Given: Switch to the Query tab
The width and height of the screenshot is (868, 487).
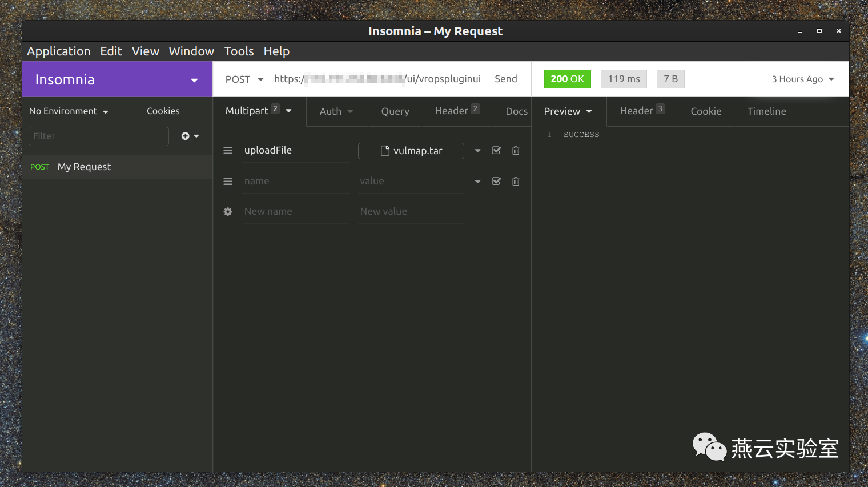Looking at the screenshot, I should tap(395, 111).
